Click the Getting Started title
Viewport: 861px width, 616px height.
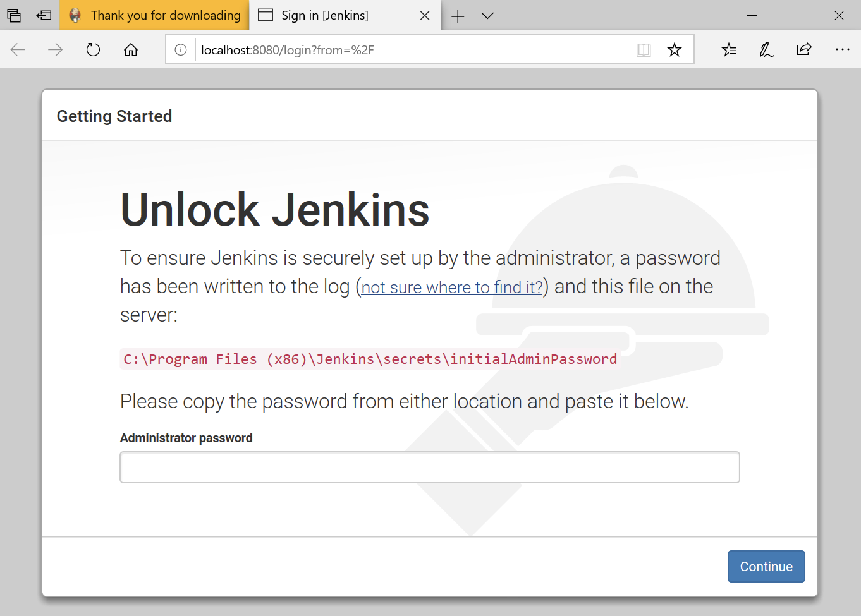(114, 116)
